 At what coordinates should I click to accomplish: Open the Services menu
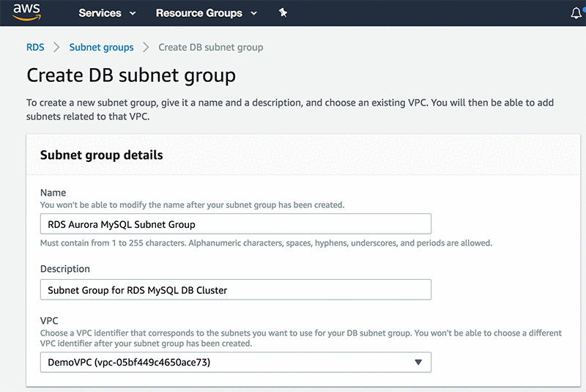pos(100,13)
